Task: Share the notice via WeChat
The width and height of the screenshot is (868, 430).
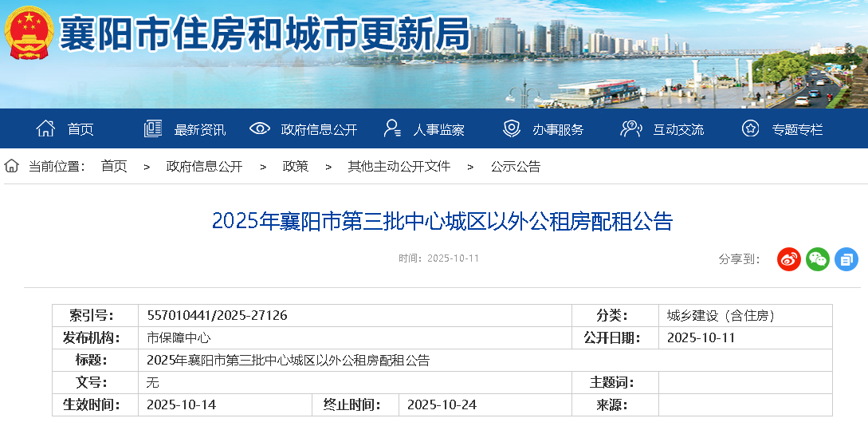Action: [817, 259]
